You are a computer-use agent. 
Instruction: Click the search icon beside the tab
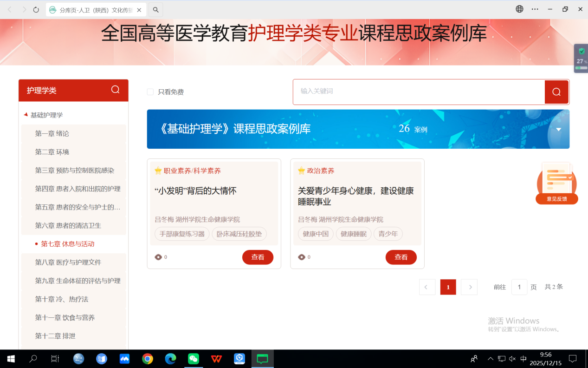click(156, 10)
